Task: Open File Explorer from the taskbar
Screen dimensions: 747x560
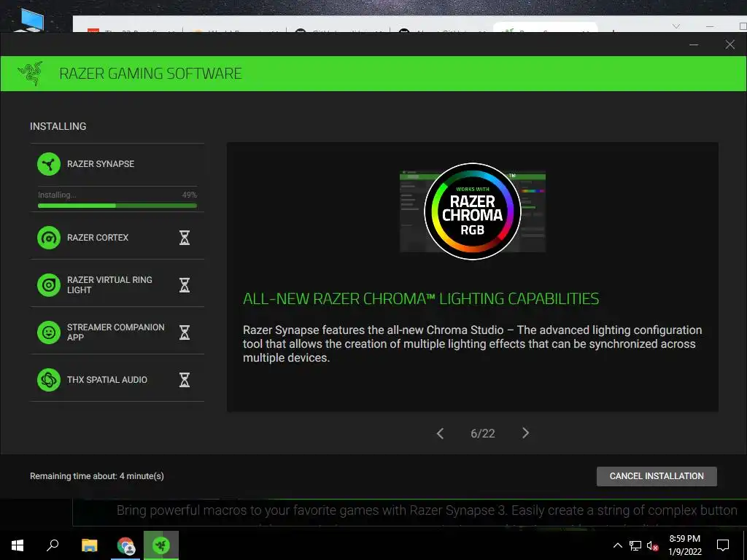Action: (x=89, y=545)
